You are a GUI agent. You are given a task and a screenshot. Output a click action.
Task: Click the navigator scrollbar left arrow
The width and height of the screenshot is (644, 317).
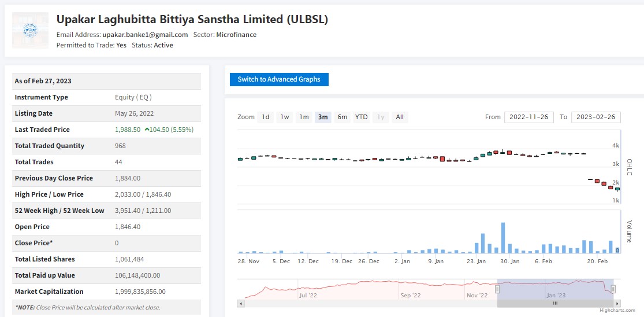240,303
